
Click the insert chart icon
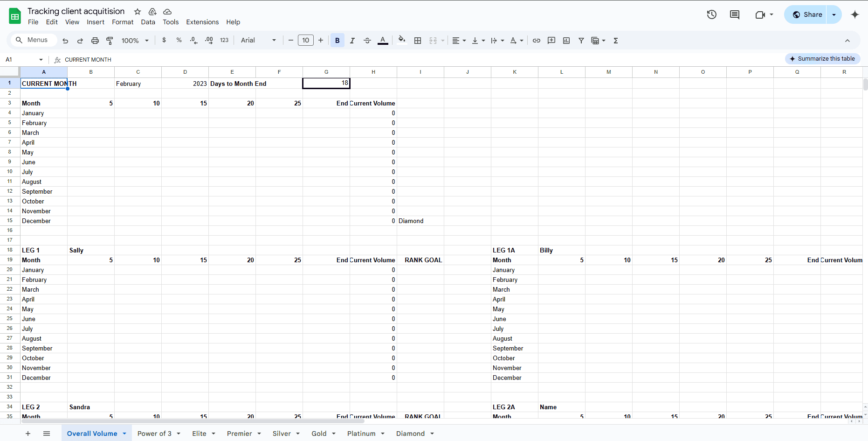pyautogui.click(x=566, y=41)
